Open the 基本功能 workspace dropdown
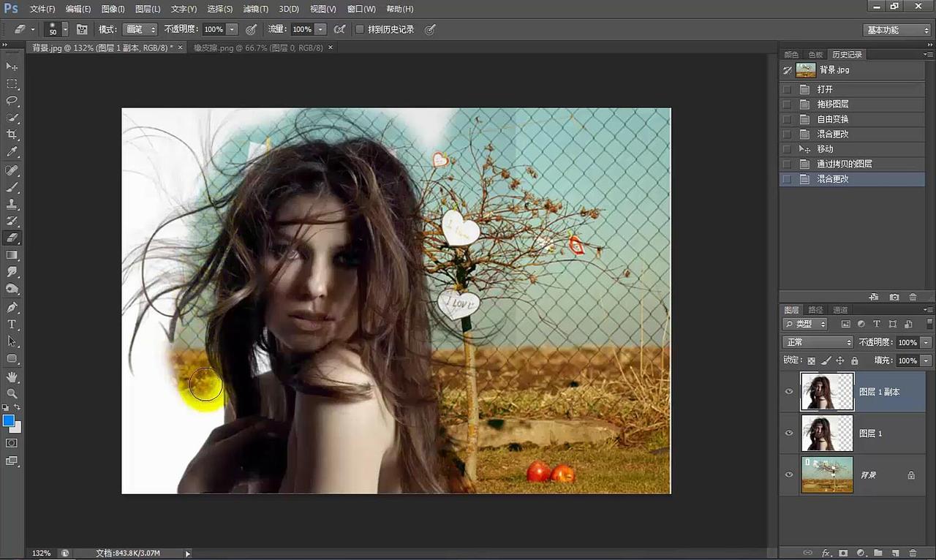 [897, 30]
